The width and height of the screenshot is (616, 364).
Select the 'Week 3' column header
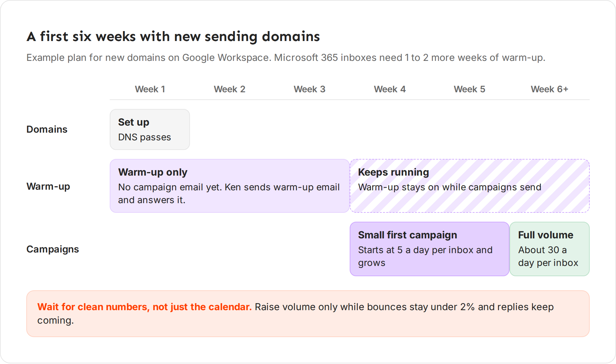(310, 89)
